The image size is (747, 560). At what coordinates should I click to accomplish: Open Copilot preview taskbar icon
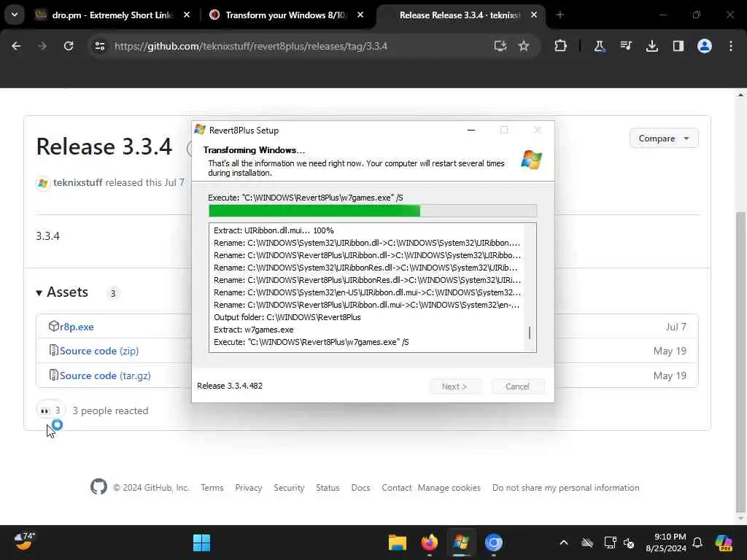click(x=723, y=542)
